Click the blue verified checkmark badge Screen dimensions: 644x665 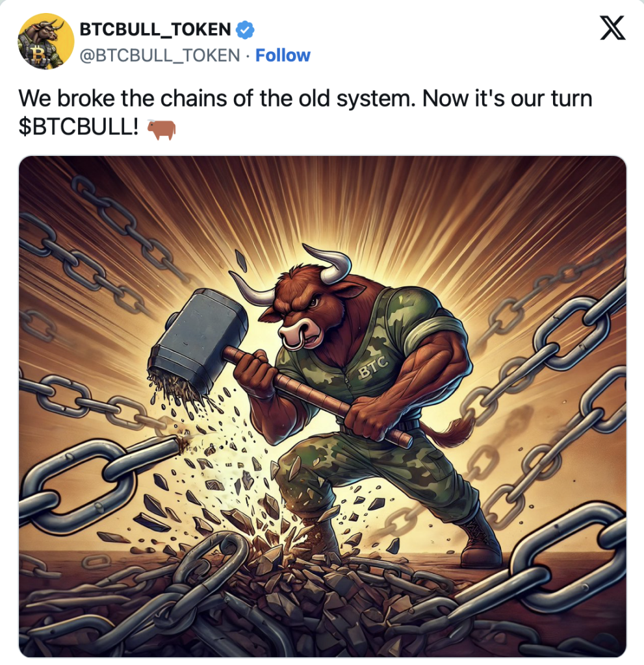(x=245, y=30)
